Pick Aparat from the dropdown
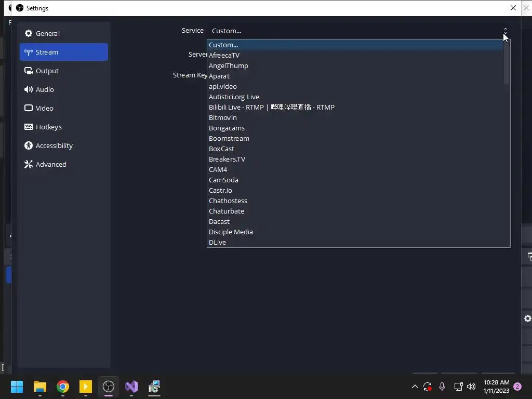Screen dimensions: 532x399 (355, 76)
